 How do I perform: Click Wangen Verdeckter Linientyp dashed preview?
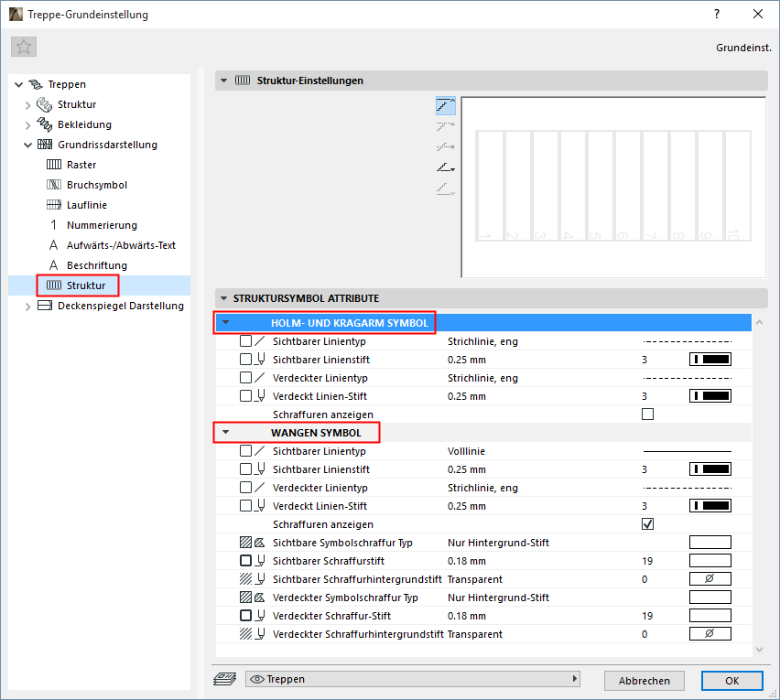tap(687, 488)
